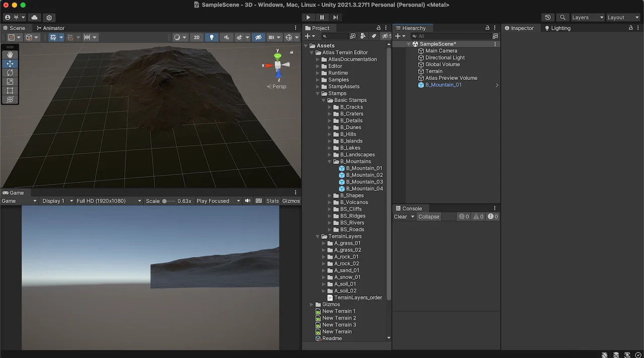The image size is (644, 358).
Task: Click the Project search by label icon
Action: click(373, 36)
